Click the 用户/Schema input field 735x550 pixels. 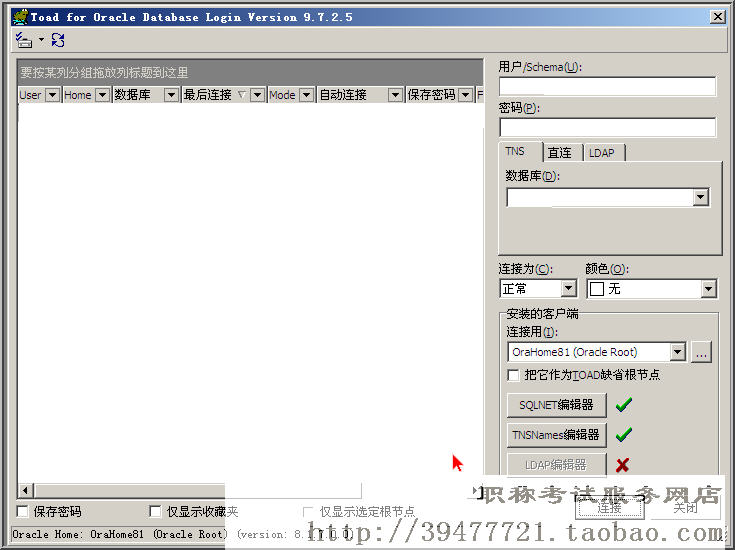point(608,87)
